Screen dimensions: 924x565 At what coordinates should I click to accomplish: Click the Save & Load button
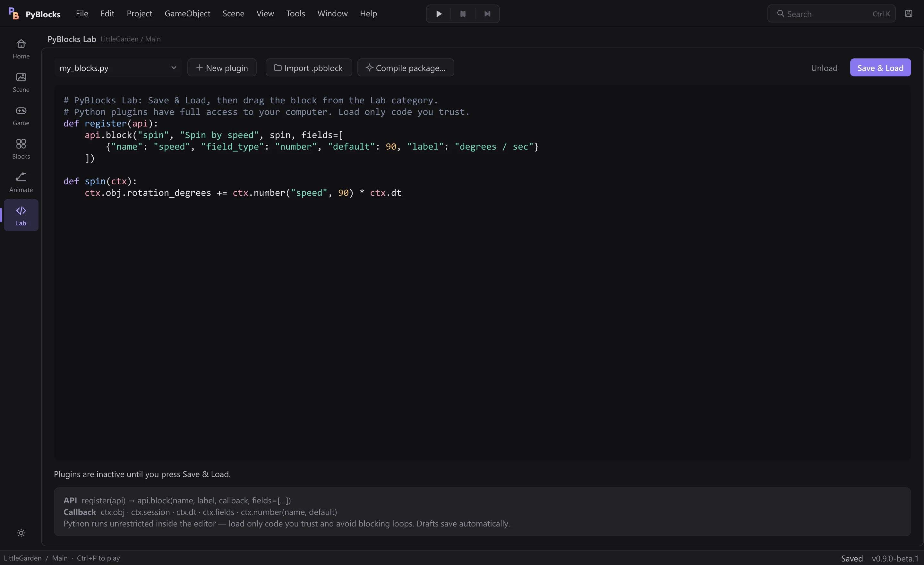point(880,67)
